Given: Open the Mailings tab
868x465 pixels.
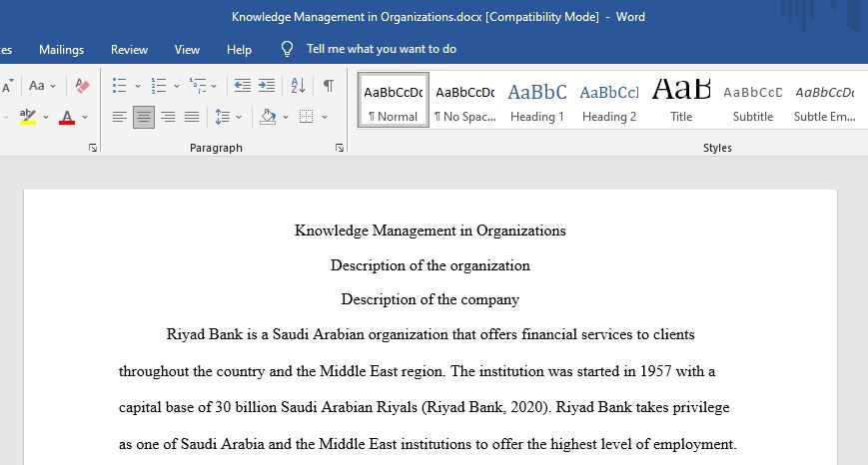Looking at the screenshot, I should [62, 49].
